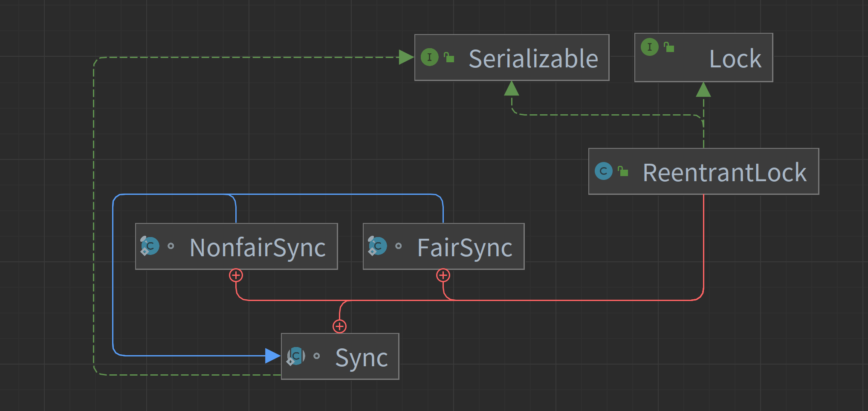The image size is (868, 411).
Task: Click the class icon on the ReentrantLock node
Action: pos(603,171)
